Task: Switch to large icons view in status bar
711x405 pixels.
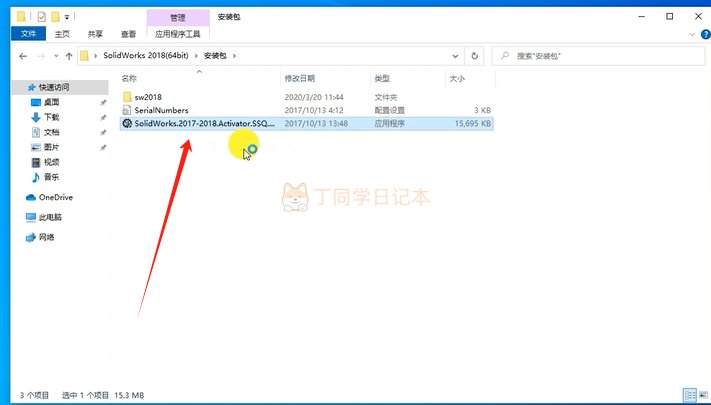Action: coord(704,395)
